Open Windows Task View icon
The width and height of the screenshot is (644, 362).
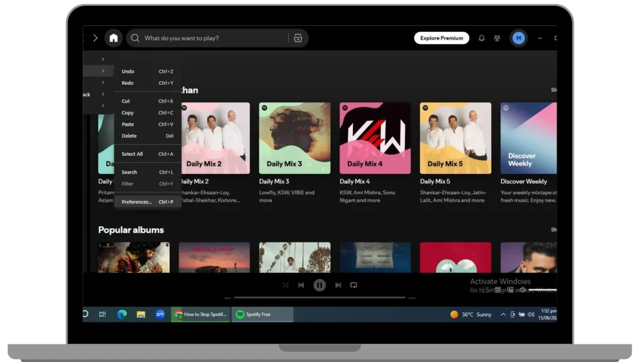(x=103, y=314)
